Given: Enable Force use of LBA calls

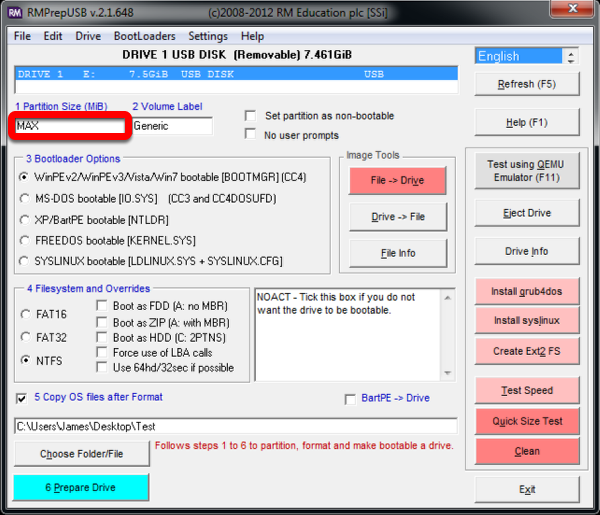Looking at the screenshot, I should (x=102, y=352).
